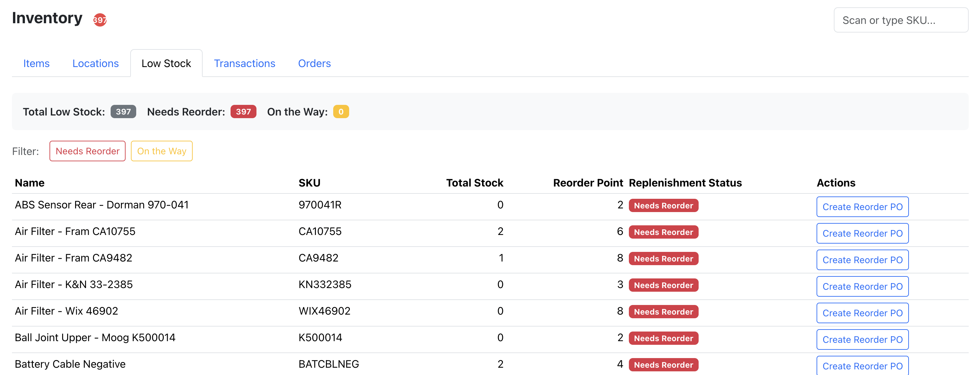The image size is (980, 375).
Task: Create Reorder PO for Ball Joint Upper
Action: point(862,340)
